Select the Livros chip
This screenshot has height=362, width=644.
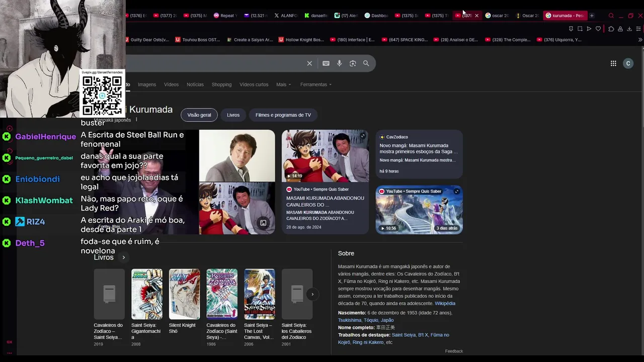pos(233,115)
